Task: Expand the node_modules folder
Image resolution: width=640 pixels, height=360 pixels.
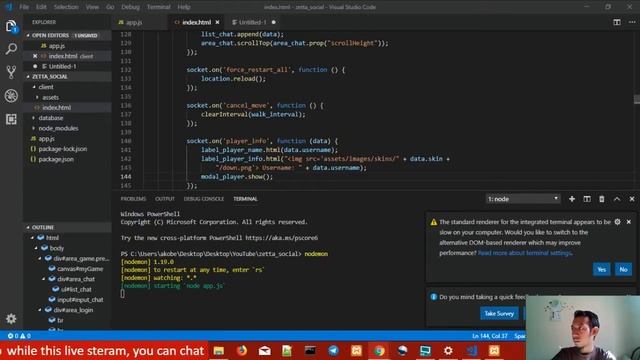Action: pos(34,128)
